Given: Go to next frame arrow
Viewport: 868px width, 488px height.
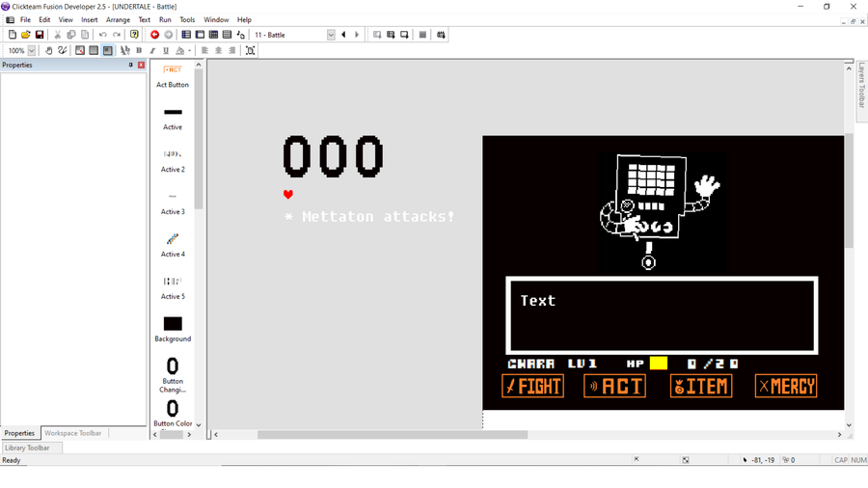Looking at the screenshot, I should [x=357, y=35].
